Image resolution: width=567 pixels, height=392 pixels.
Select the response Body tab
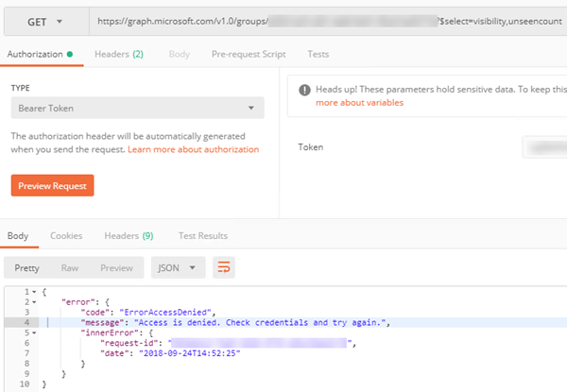(18, 236)
